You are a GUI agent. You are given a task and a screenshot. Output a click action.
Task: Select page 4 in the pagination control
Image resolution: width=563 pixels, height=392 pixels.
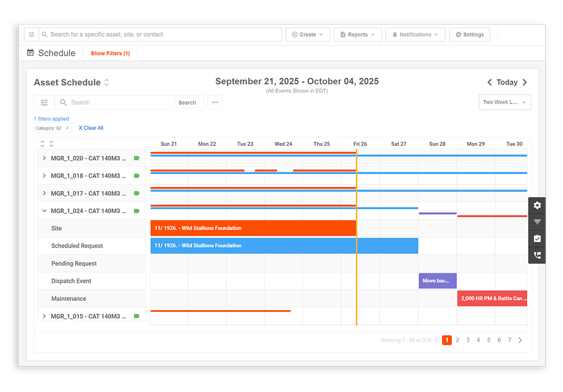pos(478,340)
